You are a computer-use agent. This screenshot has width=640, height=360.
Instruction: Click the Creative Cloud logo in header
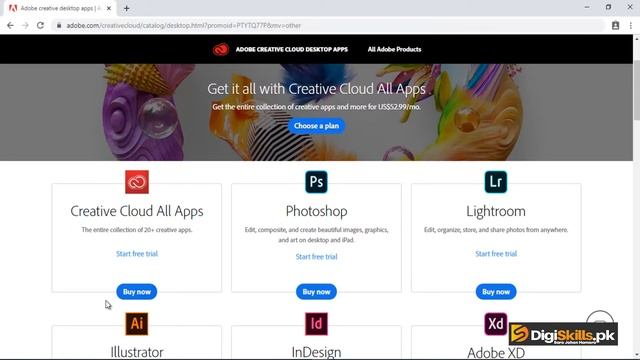(x=220, y=49)
